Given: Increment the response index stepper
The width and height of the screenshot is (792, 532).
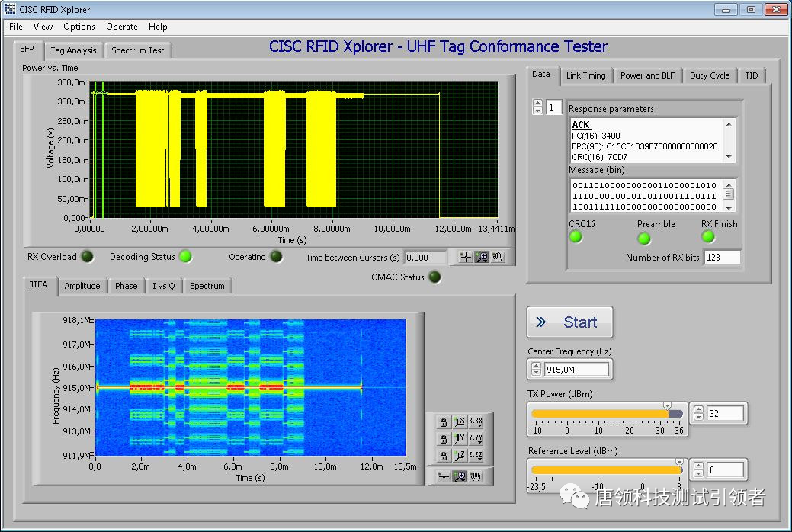Looking at the screenshot, I should click(537, 104).
